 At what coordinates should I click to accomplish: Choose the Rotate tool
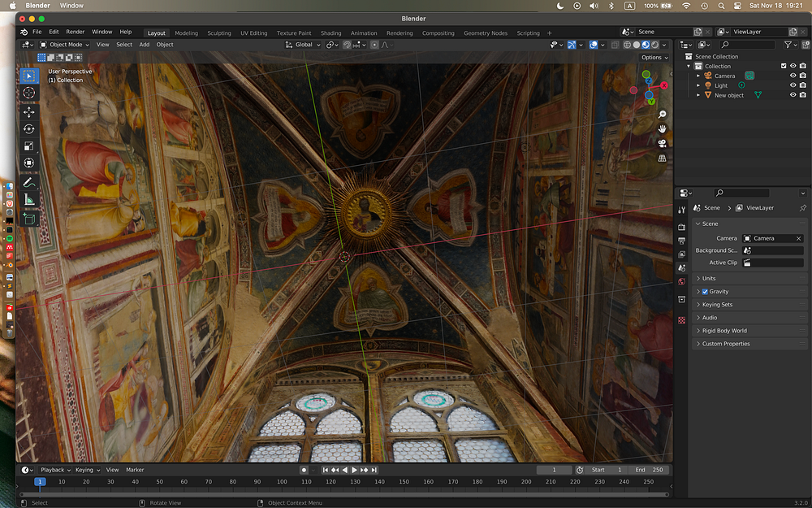coord(29,129)
